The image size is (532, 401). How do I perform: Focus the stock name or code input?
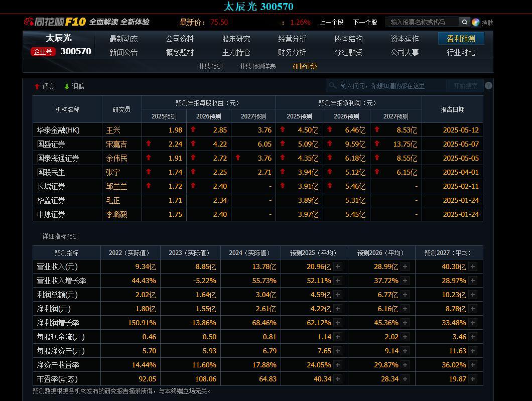(423, 22)
